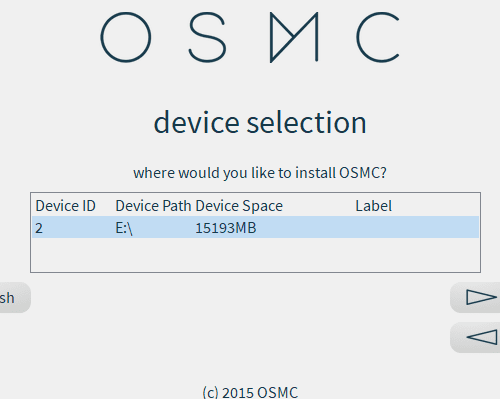500x399 pixels.
Task: Click the forward arrow to proceed
Action: [476, 297]
